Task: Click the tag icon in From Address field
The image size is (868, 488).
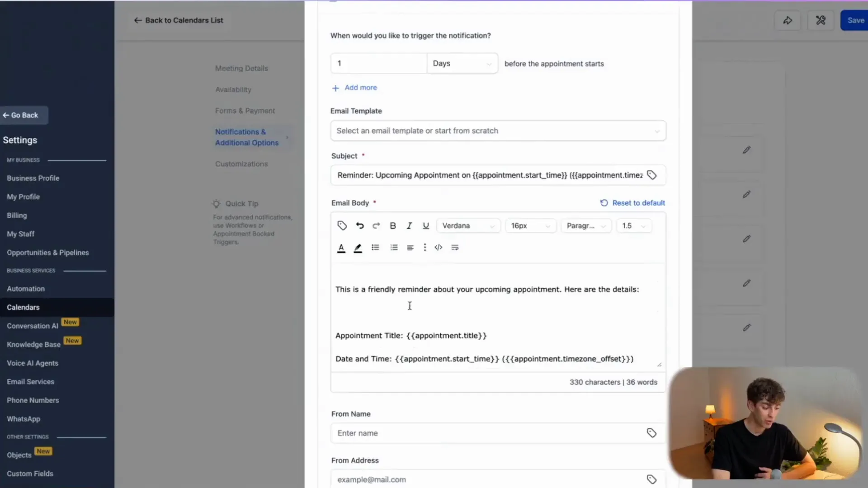Action: [651, 479]
